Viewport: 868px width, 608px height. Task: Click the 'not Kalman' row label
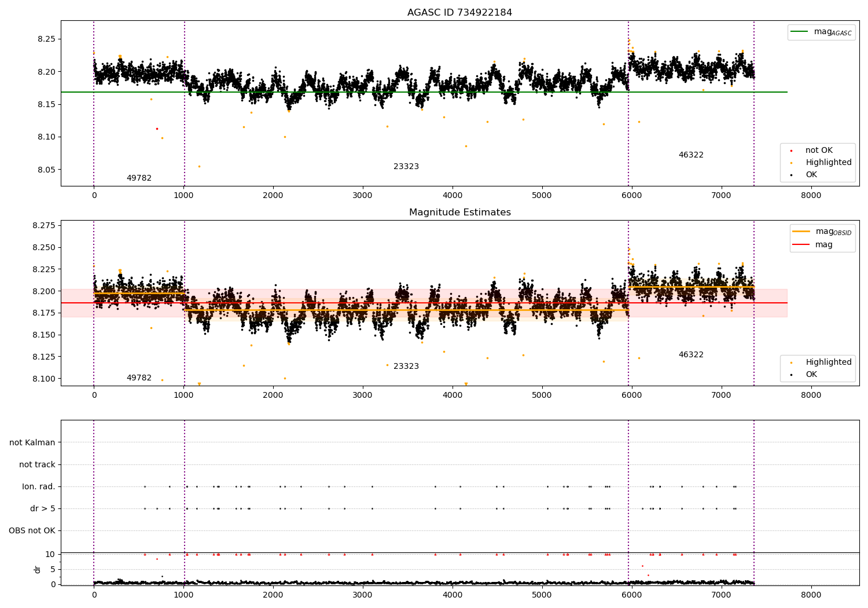coord(32,443)
